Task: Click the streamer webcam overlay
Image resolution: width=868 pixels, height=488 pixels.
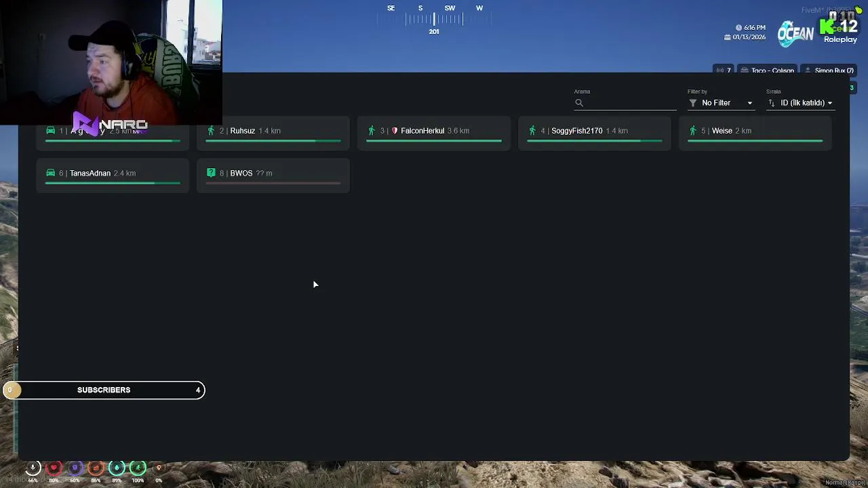Action: coord(111,62)
